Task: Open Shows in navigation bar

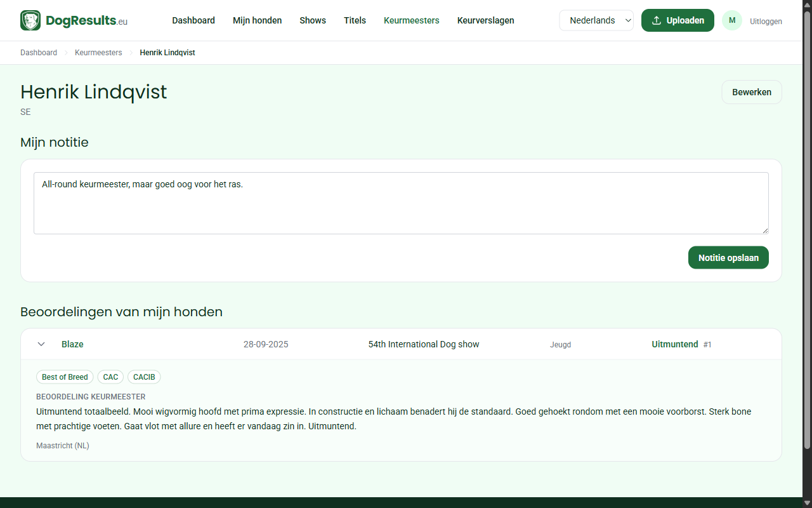Action: click(313, 20)
